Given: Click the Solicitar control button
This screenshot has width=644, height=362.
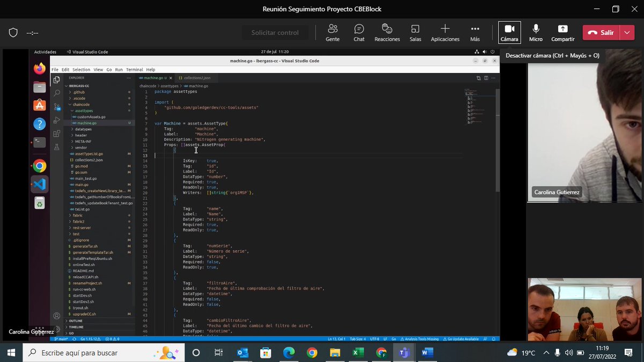Looking at the screenshot, I should (275, 33).
